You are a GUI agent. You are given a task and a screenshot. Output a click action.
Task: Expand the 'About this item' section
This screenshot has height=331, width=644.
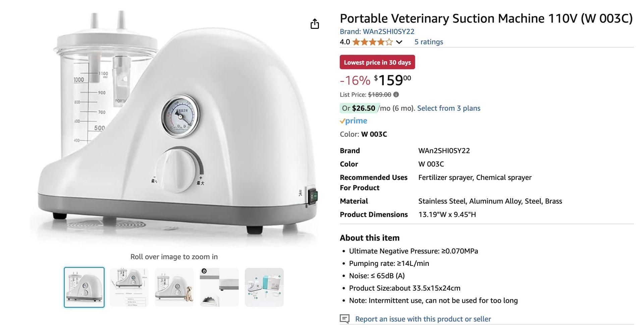[370, 238]
